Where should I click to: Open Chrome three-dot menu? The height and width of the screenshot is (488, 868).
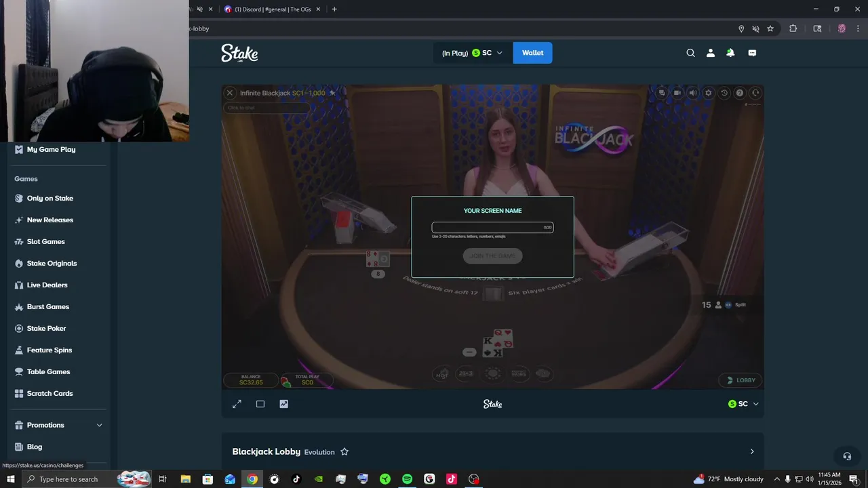coord(858,28)
